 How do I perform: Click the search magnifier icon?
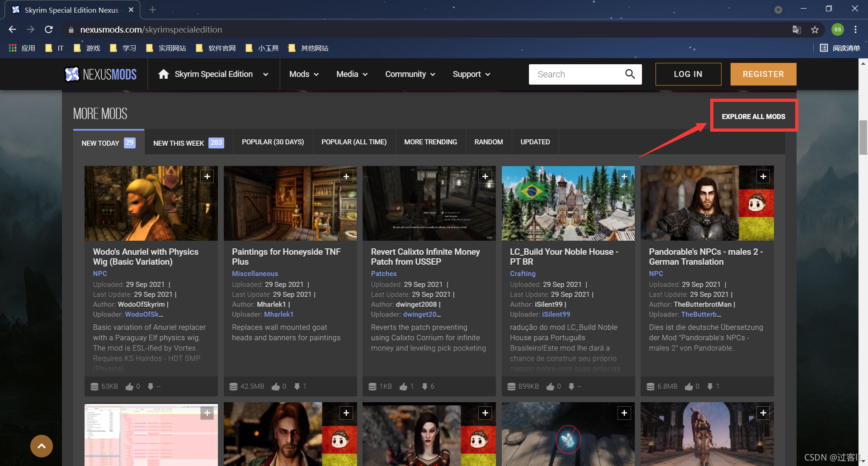630,74
